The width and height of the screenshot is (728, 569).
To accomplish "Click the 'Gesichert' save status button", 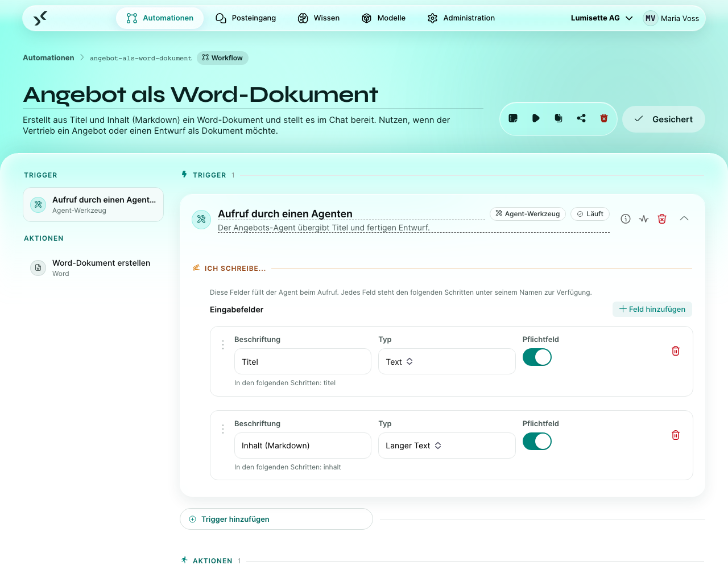I will (664, 119).
